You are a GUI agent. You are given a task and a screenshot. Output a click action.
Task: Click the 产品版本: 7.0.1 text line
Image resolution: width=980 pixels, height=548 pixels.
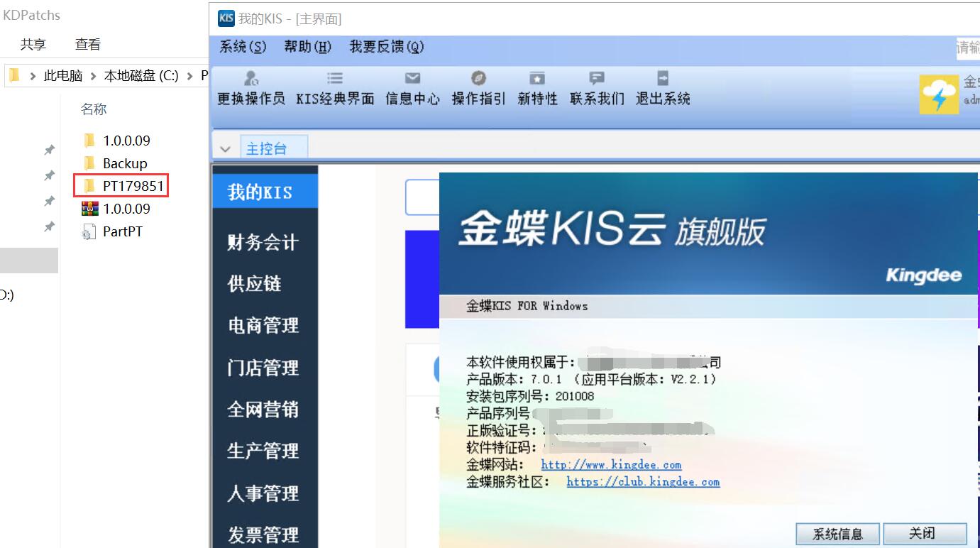point(592,380)
